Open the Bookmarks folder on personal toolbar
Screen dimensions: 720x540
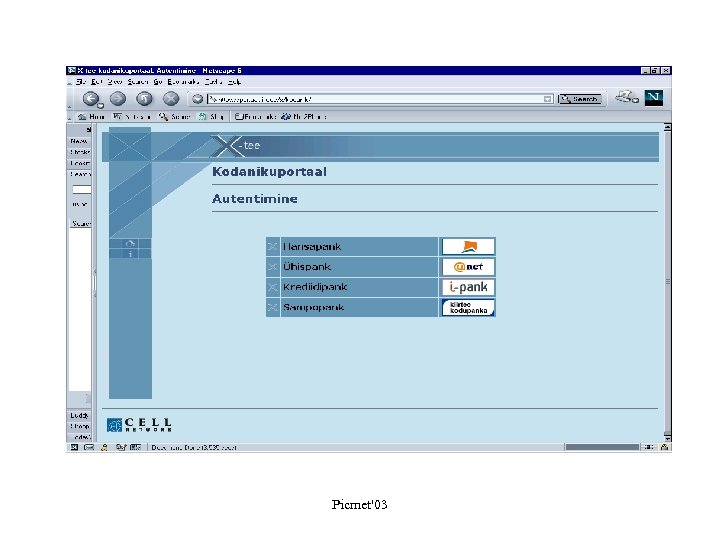click(x=255, y=117)
